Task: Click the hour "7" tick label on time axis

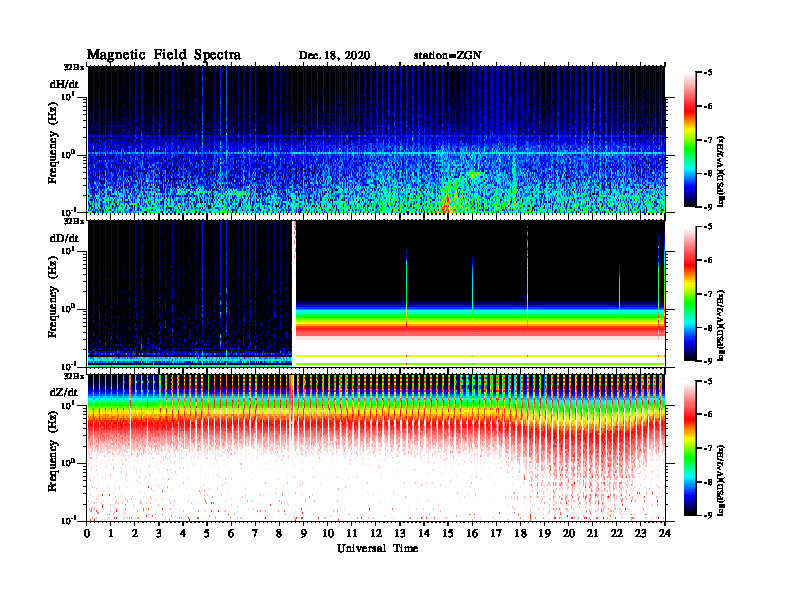Action: point(255,533)
